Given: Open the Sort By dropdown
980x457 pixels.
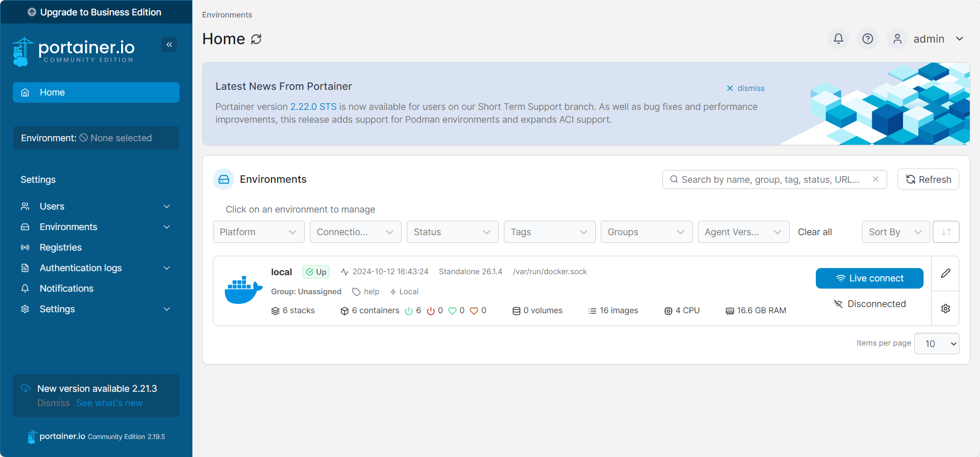Looking at the screenshot, I should (x=896, y=232).
